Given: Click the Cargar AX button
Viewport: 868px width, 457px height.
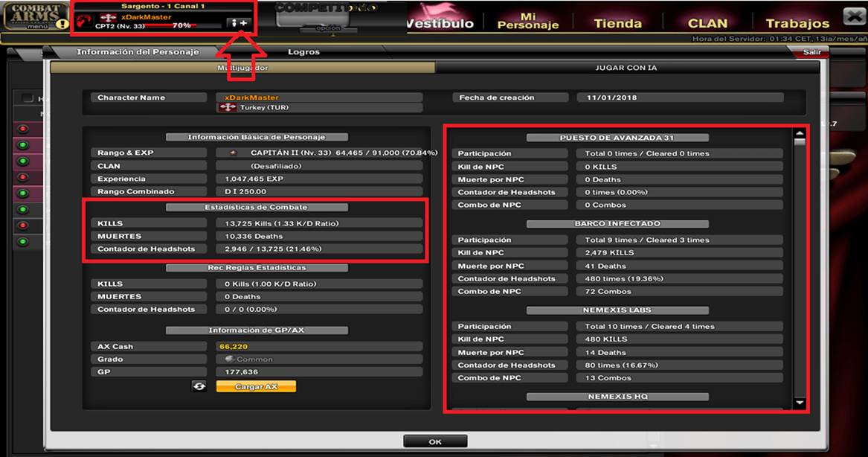Looking at the screenshot, I should (257, 386).
